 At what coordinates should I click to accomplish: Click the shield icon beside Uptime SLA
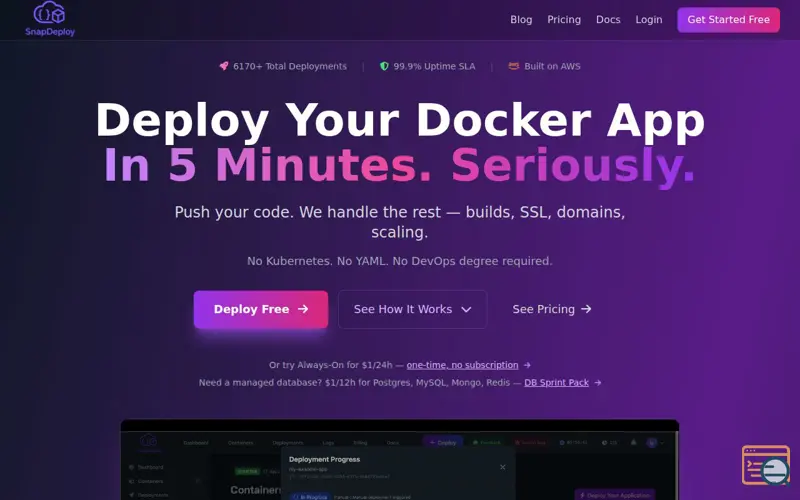click(x=384, y=66)
